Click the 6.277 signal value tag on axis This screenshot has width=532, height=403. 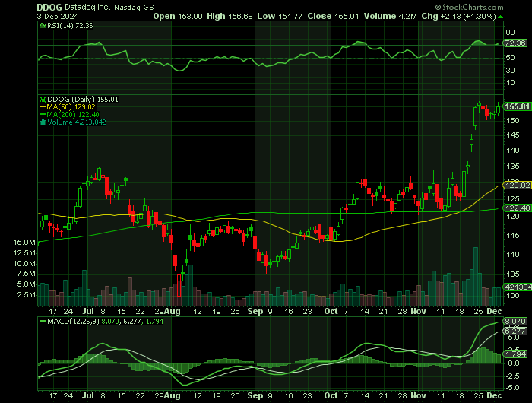515,331
